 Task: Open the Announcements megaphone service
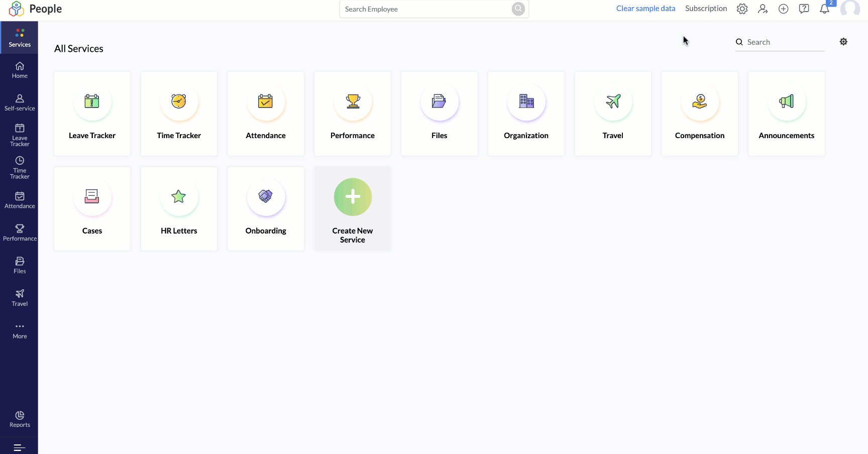click(786, 113)
